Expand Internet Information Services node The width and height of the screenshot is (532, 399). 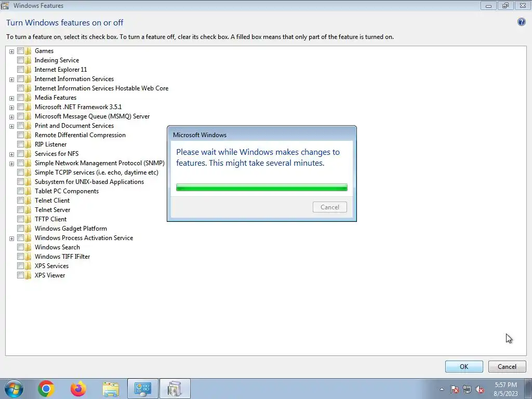click(x=11, y=79)
